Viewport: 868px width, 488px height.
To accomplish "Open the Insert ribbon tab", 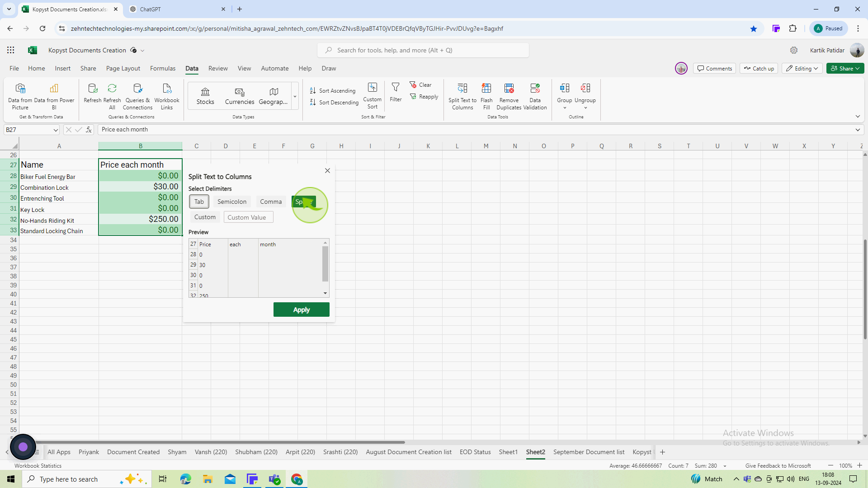I will [x=62, y=68].
